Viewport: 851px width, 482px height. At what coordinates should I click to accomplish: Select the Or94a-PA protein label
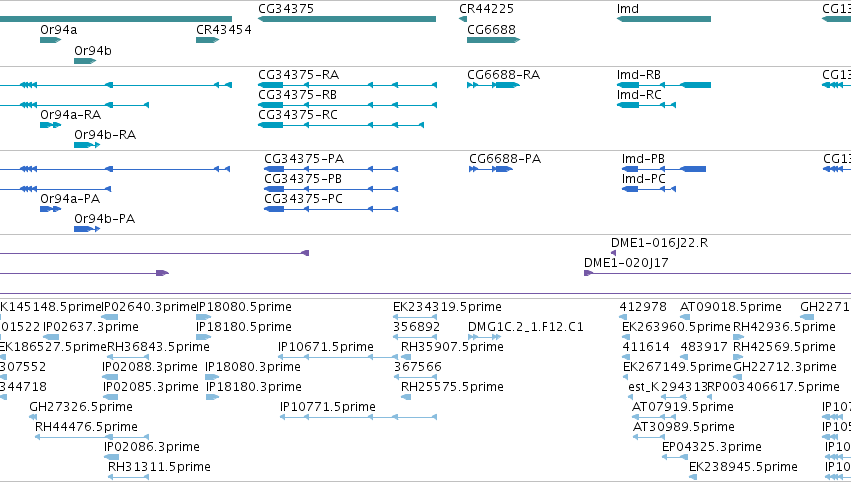tap(70, 199)
